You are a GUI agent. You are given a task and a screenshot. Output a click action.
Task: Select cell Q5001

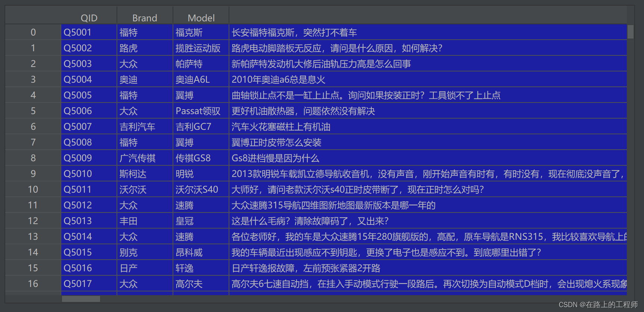89,33
